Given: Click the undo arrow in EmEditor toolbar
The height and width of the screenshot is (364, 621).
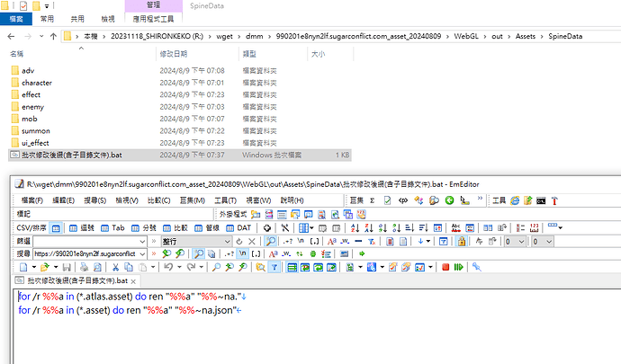Looking at the screenshot, I should [x=167, y=267].
